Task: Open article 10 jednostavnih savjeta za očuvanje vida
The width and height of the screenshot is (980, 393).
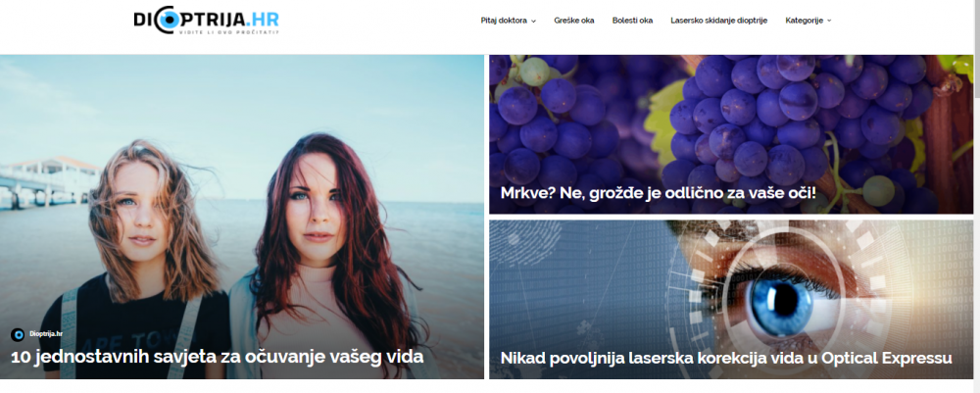Action: pos(218,357)
